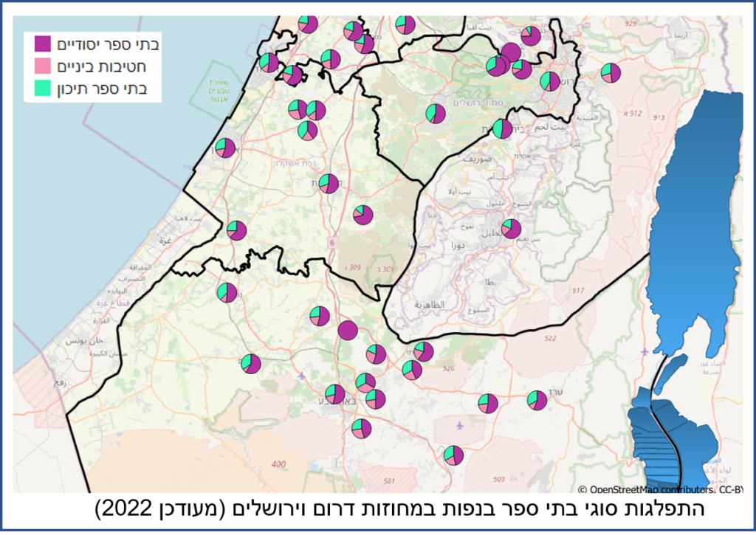This screenshot has height=535, width=756.
Task: Click the airport icon northwest of Beersheba
Action: tap(301, 376)
